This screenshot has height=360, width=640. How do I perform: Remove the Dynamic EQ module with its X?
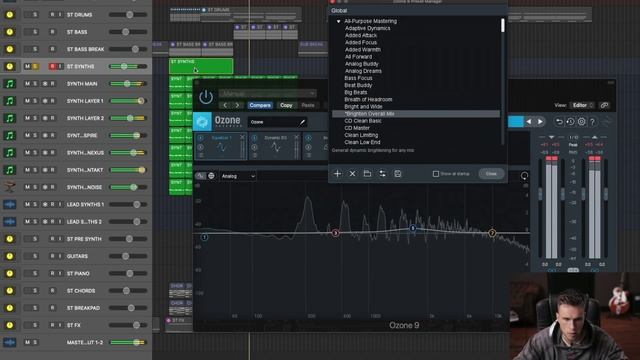click(x=297, y=138)
